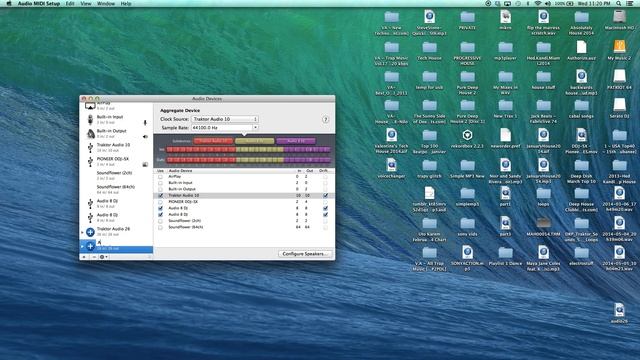640x360 pixels.
Task: Click the aggregate device name edit field
Action: point(124,242)
